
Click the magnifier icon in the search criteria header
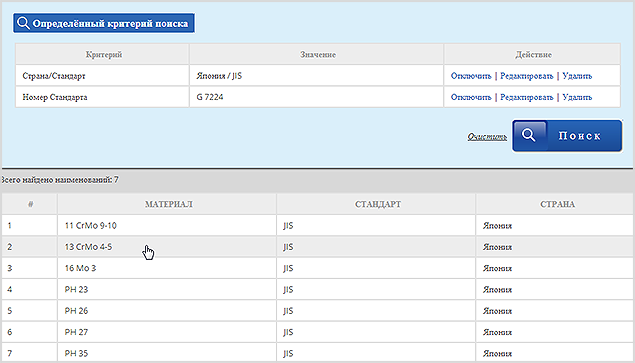[x=23, y=23]
